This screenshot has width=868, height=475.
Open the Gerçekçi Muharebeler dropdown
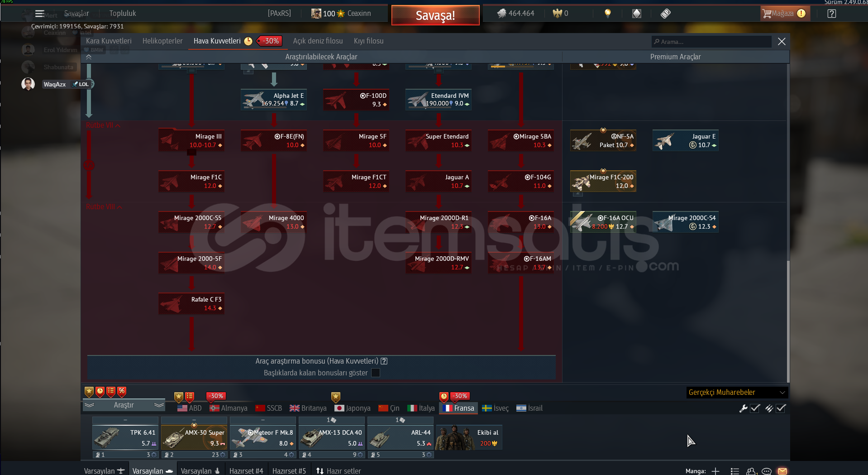pos(737,392)
